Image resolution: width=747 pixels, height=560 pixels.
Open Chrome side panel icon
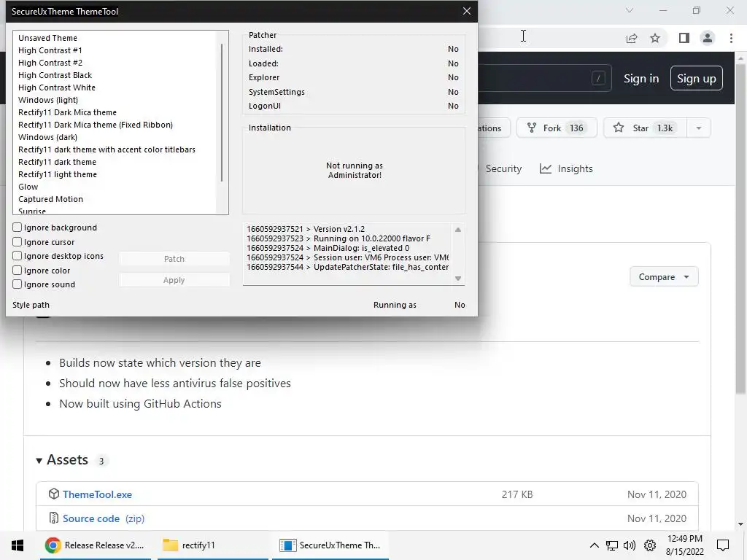coord(684,38)
